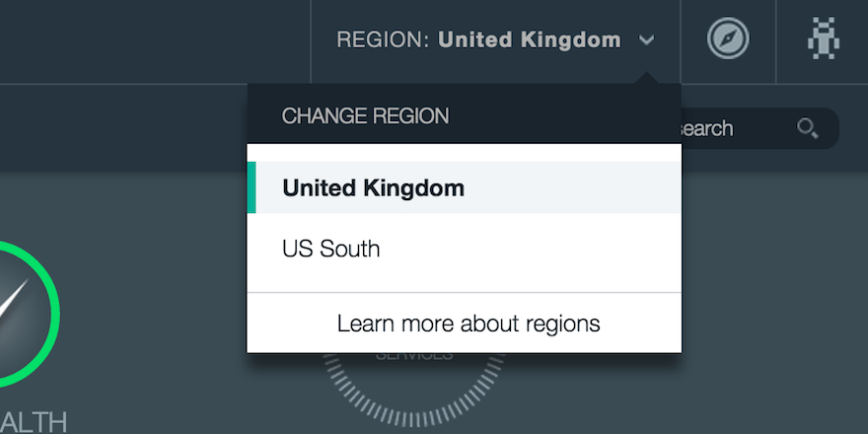Click the partially visible HEALTH label
This screenshot has width=868, height=434.
(34, 422)
